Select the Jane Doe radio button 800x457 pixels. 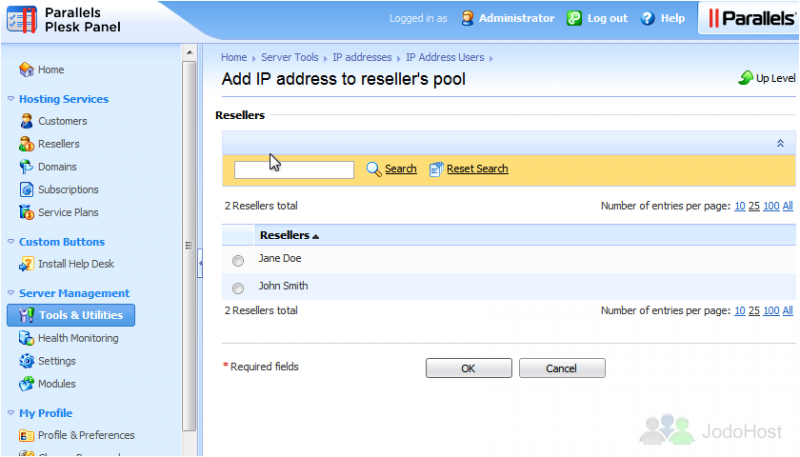pos(238,261)
